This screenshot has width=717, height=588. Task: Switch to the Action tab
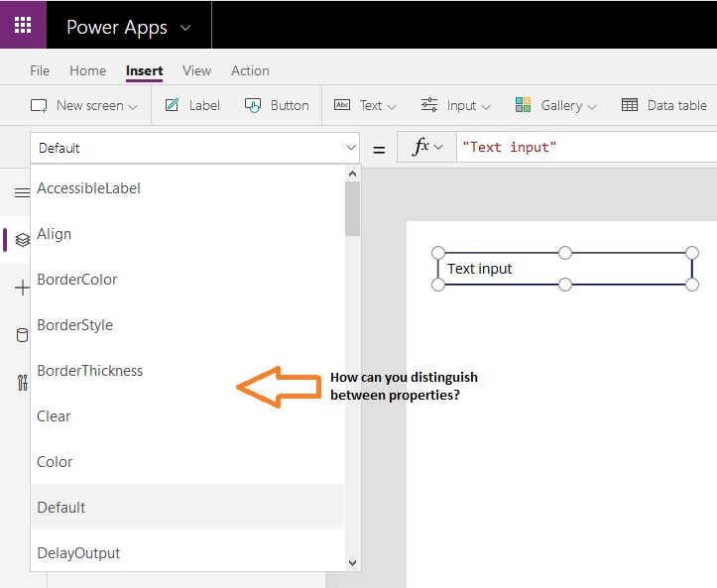pyautogui.click(x=250, y=70)
